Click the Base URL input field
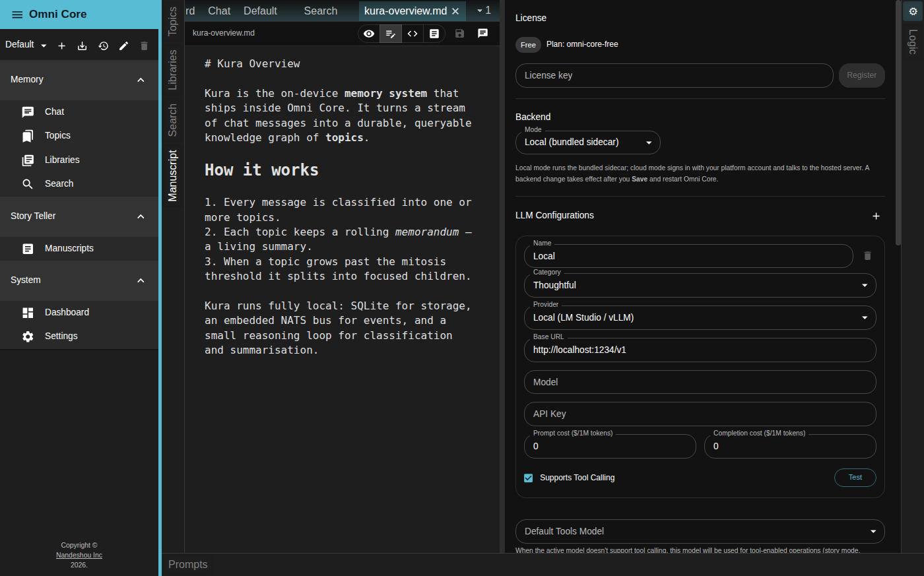The width and height of the screenshot is (924, 576). click(700, 350)
